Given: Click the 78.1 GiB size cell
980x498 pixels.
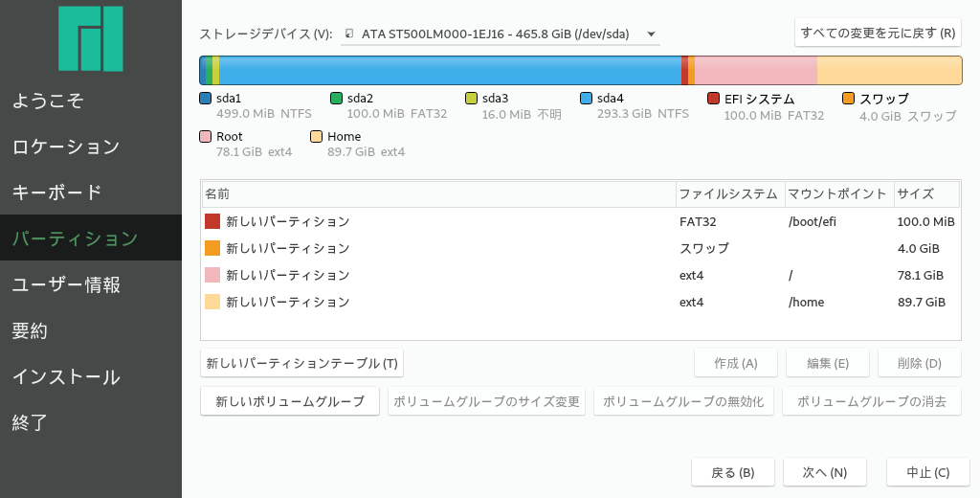Looking at the screenshot, I should point(920,275).
